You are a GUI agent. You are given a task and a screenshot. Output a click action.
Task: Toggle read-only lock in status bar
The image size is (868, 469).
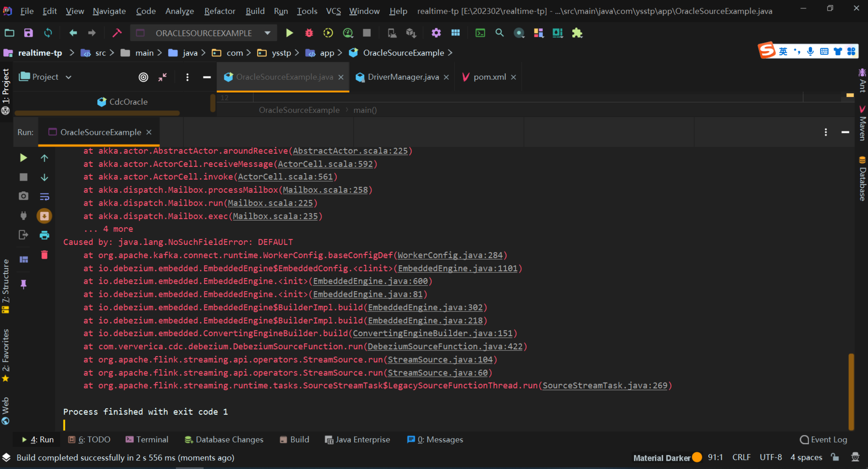tap(835, 457)
